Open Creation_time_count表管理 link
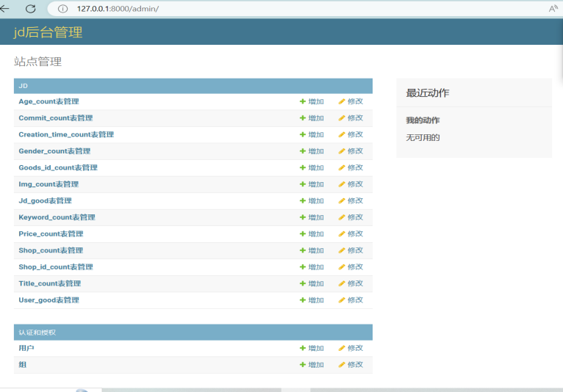 pos(66,134)
